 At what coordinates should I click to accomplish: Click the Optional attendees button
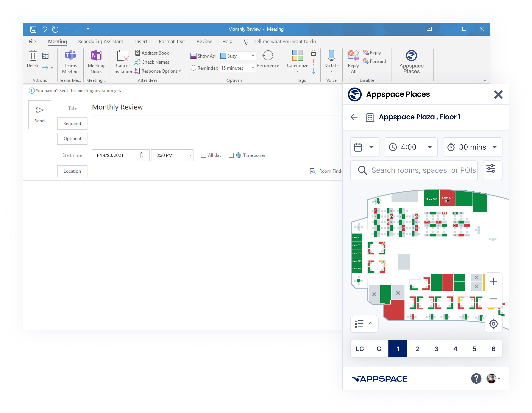click(72, 138)
